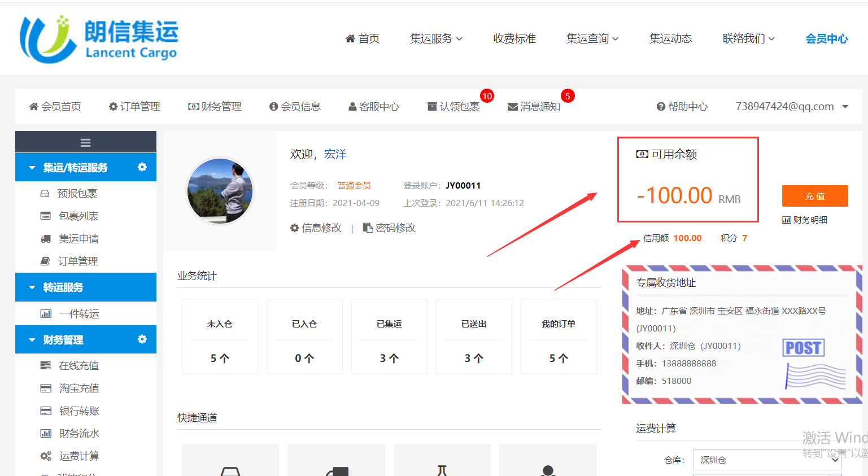
Task: Open the 738947424@qq.com account dropdown
Action: 791,107
